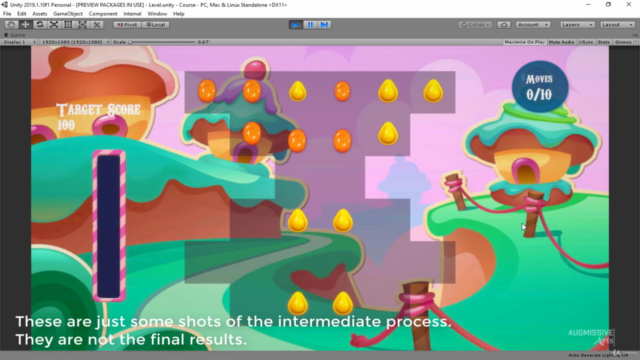Select the custom editor tools icon
This screenshot has width=640, height=360.
click(x=97, y=25)
